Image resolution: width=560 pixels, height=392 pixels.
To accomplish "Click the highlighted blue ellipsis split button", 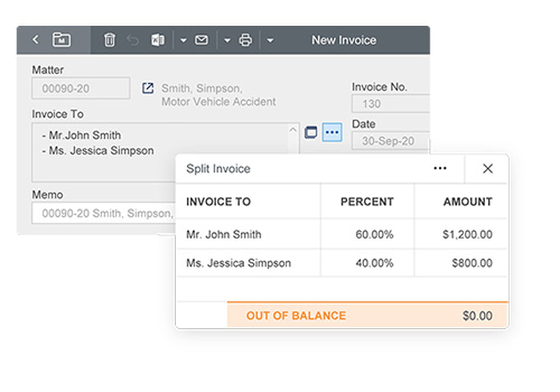I will [332, 133].
